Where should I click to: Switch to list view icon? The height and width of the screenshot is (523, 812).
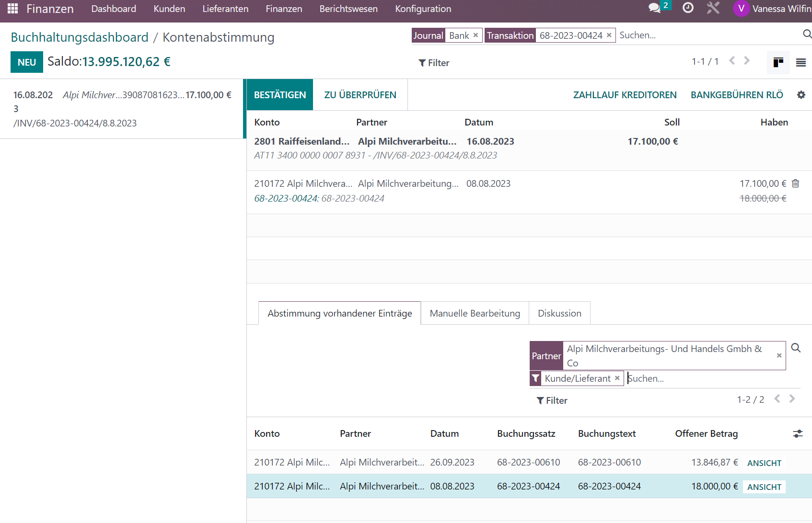[801, 62]
